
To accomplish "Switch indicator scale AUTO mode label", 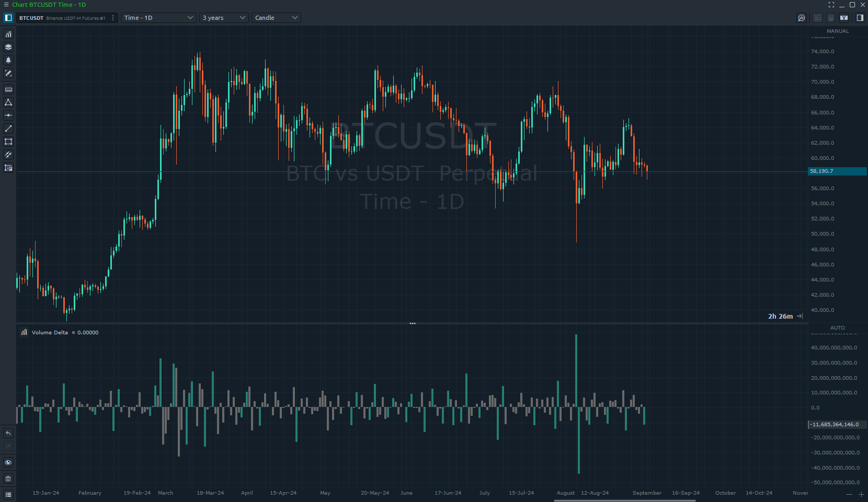I will tap(838, 328).
